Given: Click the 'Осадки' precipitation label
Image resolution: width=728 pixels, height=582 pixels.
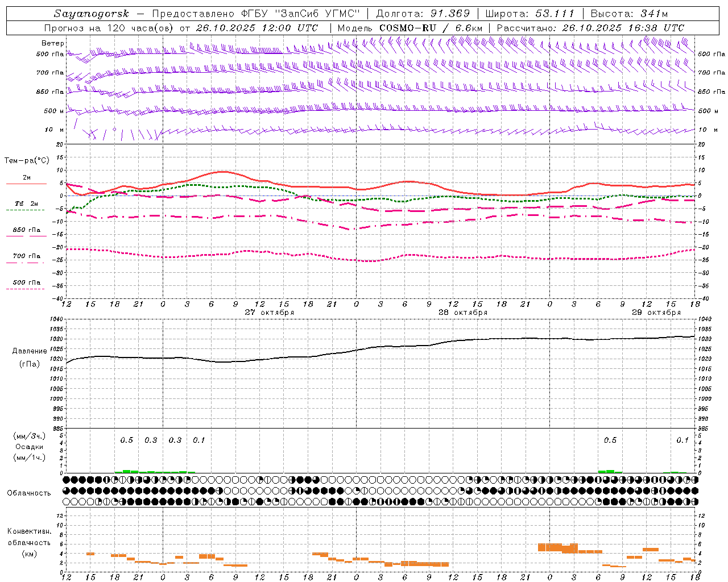Looking at the screenshot, I should point(30,447).
